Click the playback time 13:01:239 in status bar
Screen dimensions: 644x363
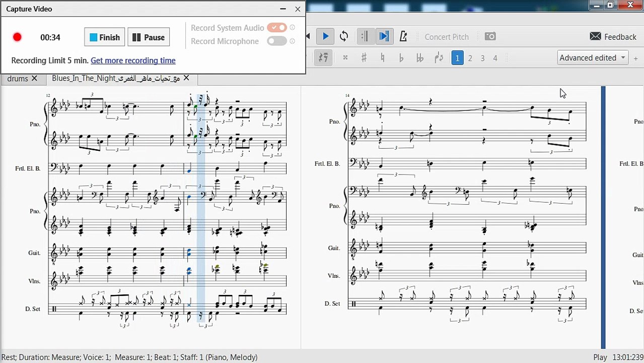(628, 357)
